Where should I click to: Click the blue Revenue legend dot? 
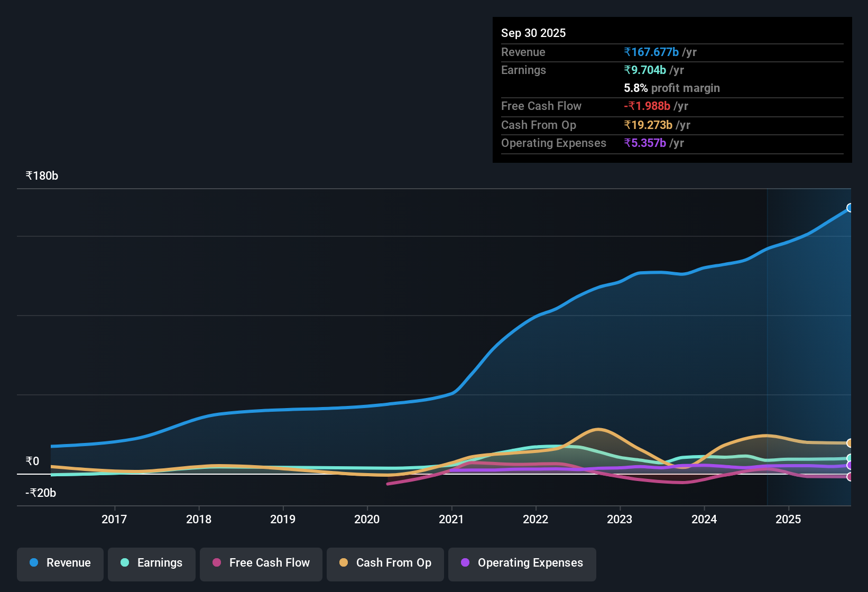(33, 563)
